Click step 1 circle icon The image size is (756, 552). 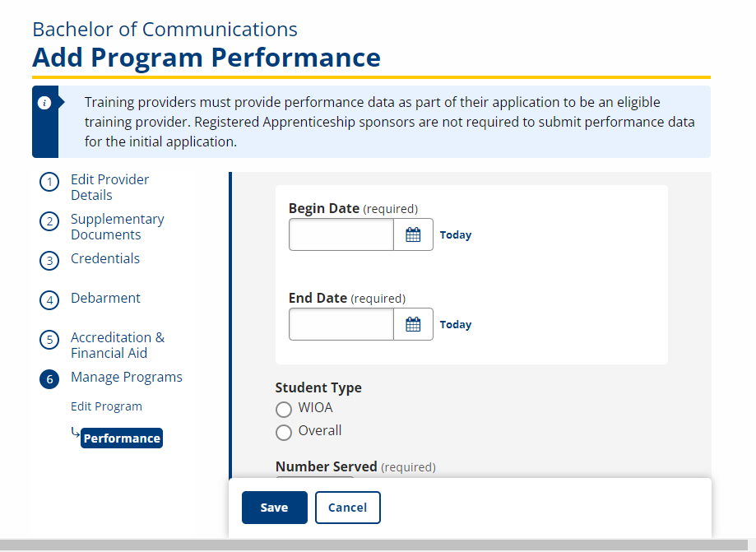coord(49,182)
